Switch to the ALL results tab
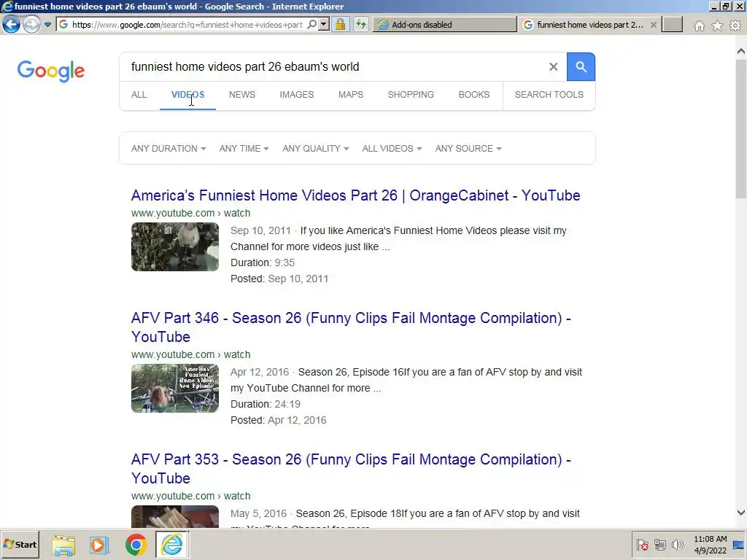This screenshot has width=747, height=560. 139,95
